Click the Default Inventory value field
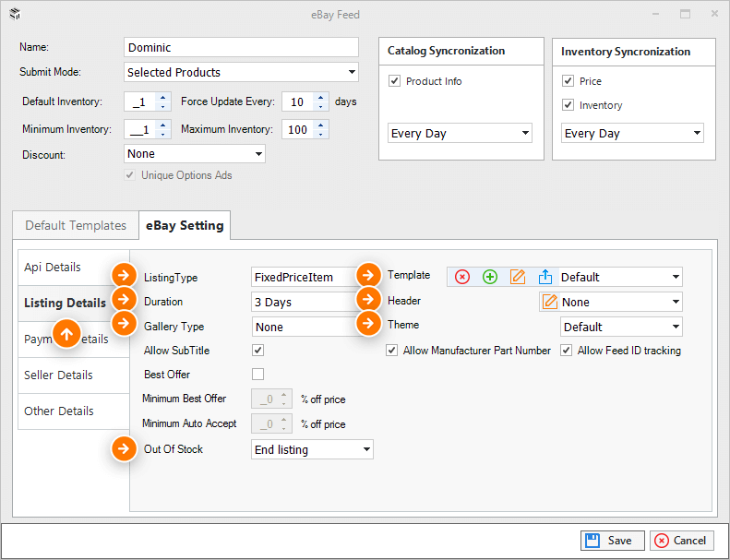This screenshot has width=730, height=560. coord(141,102)
